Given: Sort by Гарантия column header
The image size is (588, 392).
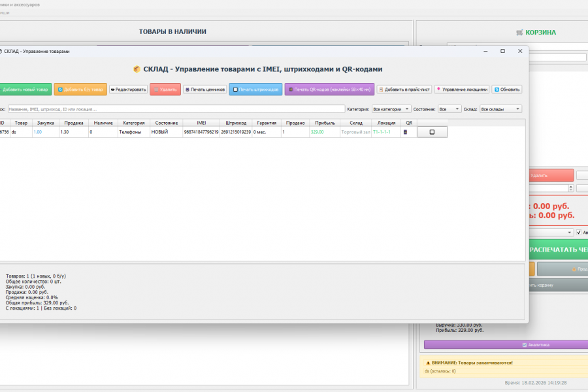Looking at the screenshot, I should [x=267, y=123].
